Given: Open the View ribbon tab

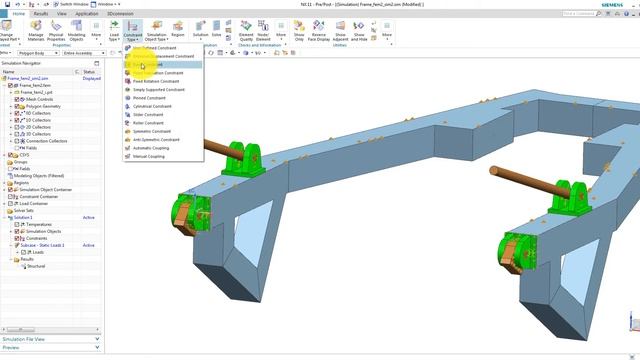Looking at the screenshot, I should [x=62, y=13].
